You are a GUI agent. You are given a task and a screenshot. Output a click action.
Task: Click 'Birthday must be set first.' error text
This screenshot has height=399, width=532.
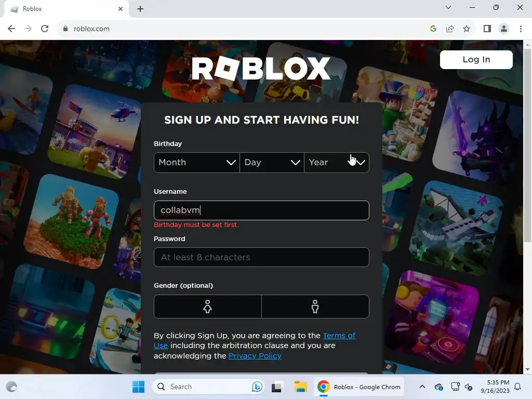pyautogui.click(x=196, y=225)
